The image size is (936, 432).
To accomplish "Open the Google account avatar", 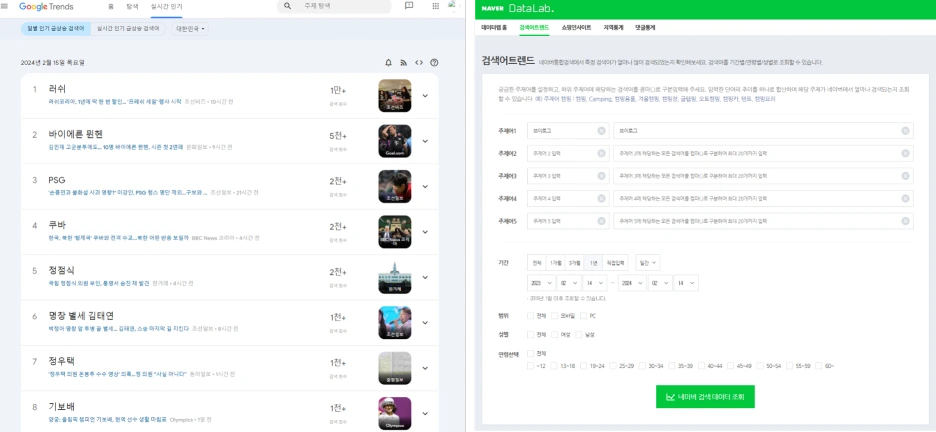I will point(454,5).
